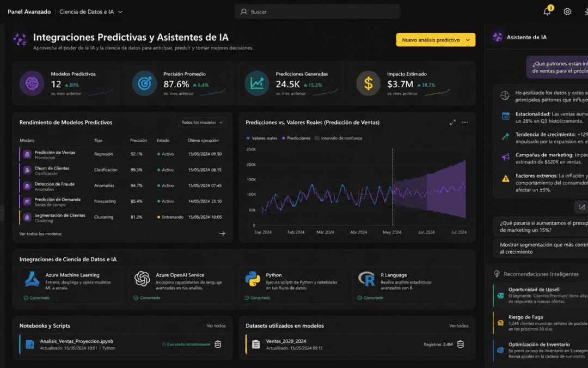Click the Factores externos warning icon
Viewport: 588px width, 368px height.
505,178
